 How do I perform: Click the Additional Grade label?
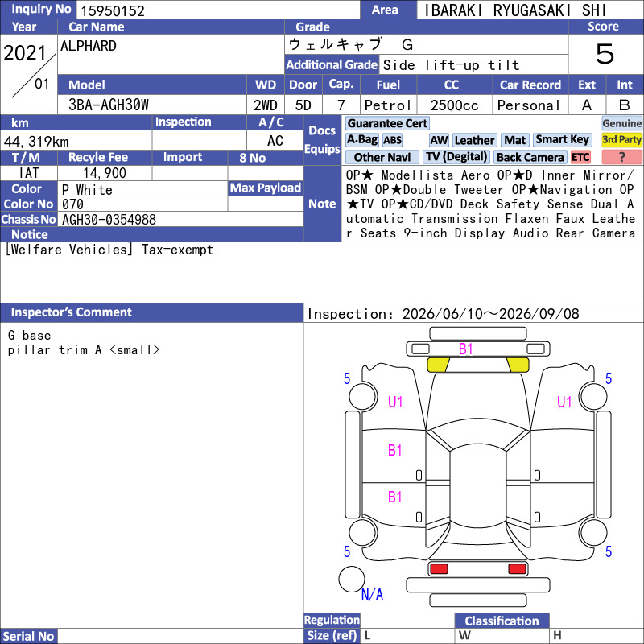332,64
